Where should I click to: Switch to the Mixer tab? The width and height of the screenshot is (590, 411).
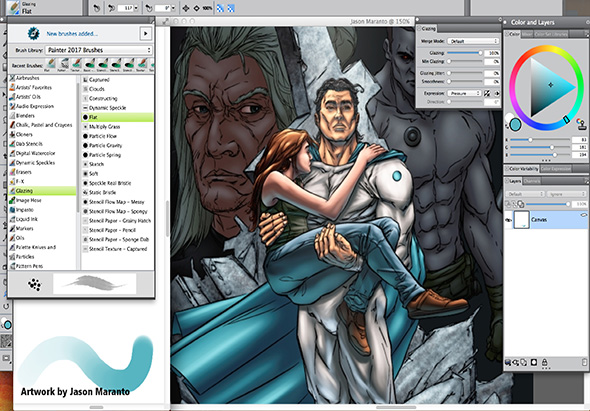click(x=527, y=34)
